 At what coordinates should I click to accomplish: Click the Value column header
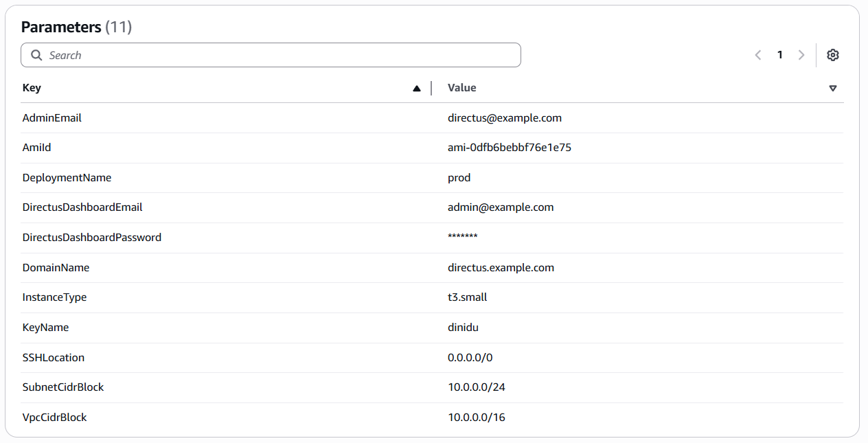tap(462, 88)
